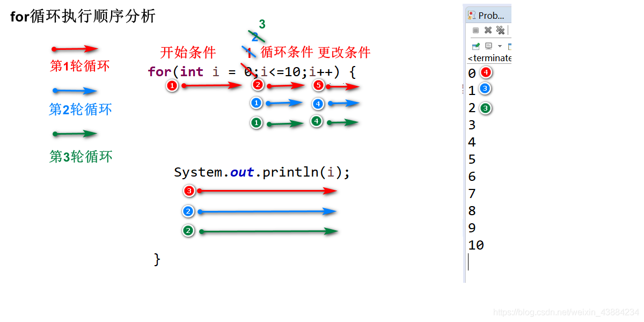Click the '第2轮循环' legend label
Image resolution: width=644 pixels, height=322 pixels.
click(x=80, y=109)
